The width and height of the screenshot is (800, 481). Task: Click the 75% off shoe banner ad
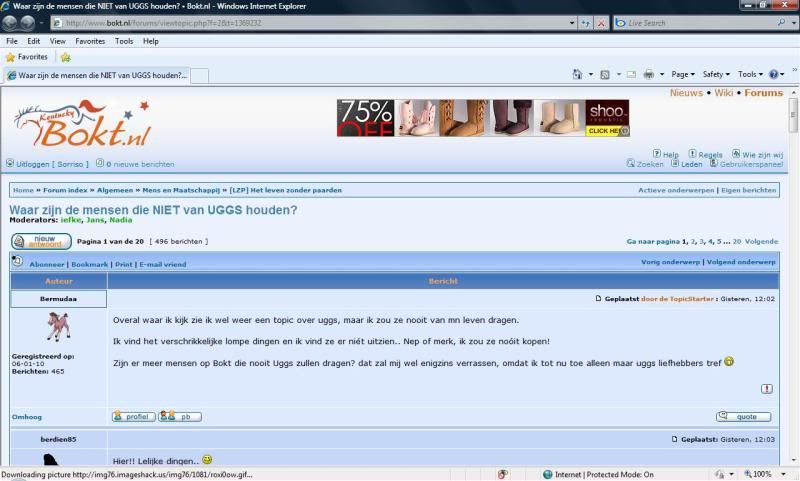tap(483, 118)
